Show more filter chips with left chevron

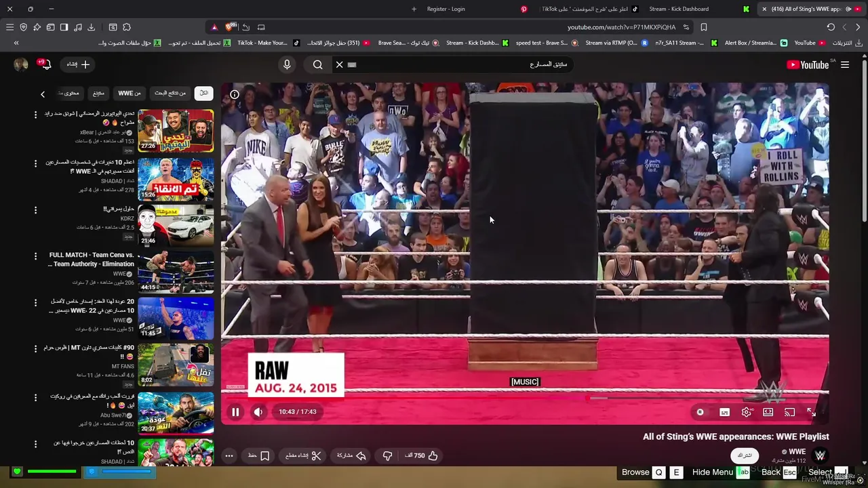[x=43, y=94]
